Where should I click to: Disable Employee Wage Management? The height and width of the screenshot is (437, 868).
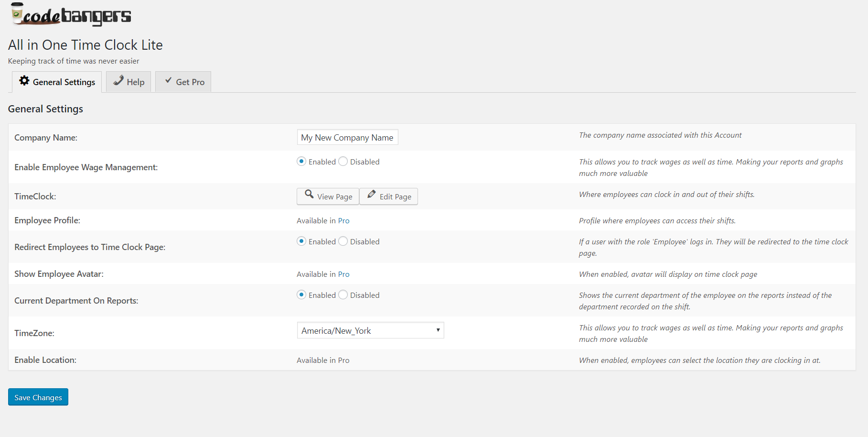tap(343, 161)
